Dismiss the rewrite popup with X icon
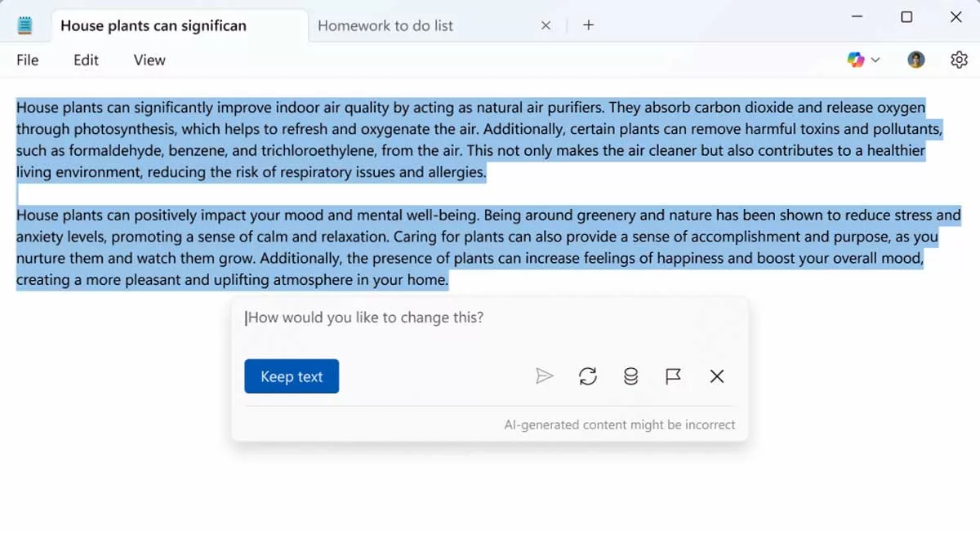 716,376
